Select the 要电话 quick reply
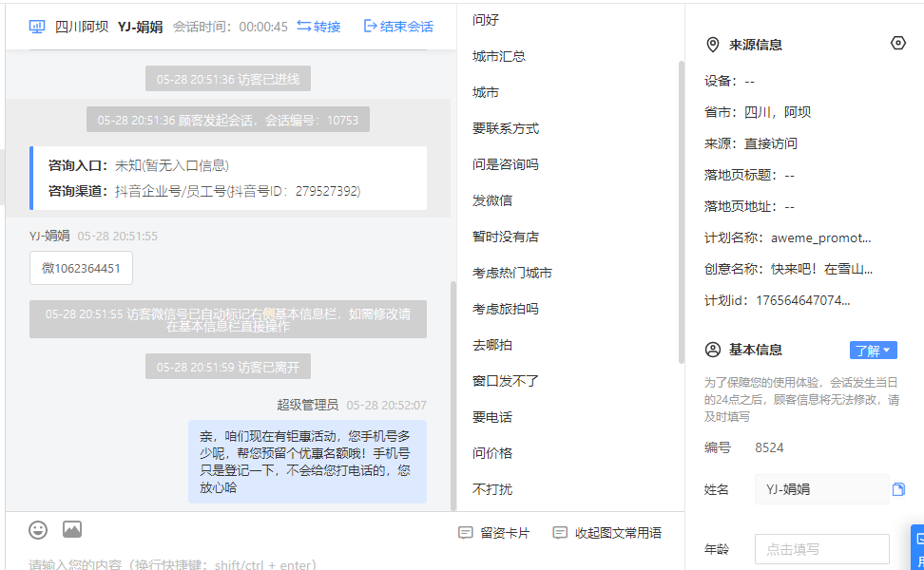The height and width of the screenshot is (570, 924). click(492, 417)
